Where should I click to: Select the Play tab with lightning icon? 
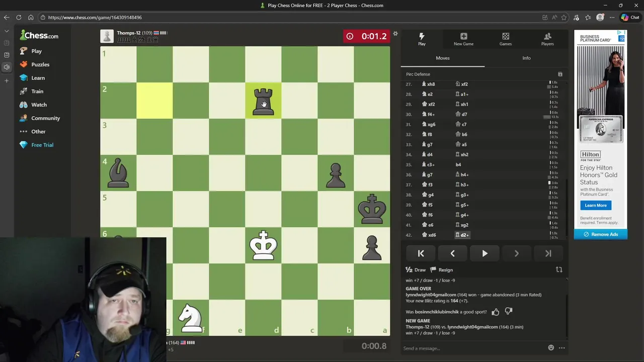click(x=422, y=39)
